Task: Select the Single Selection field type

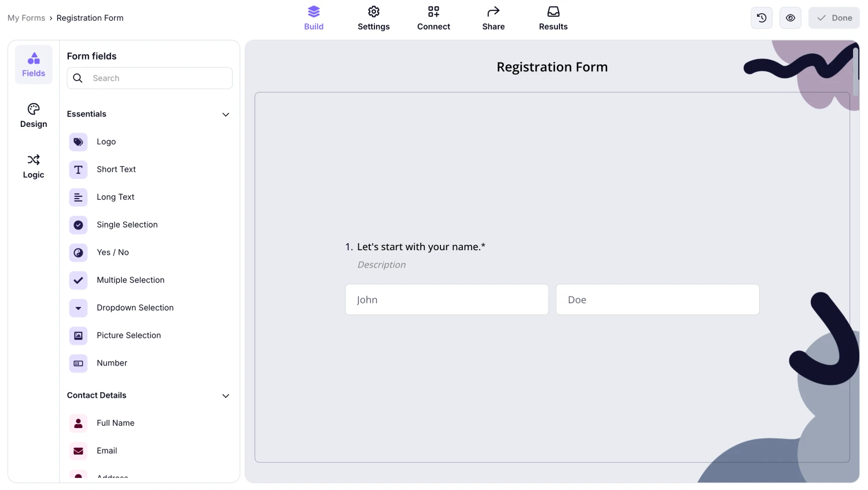Action: pos(78,225)
